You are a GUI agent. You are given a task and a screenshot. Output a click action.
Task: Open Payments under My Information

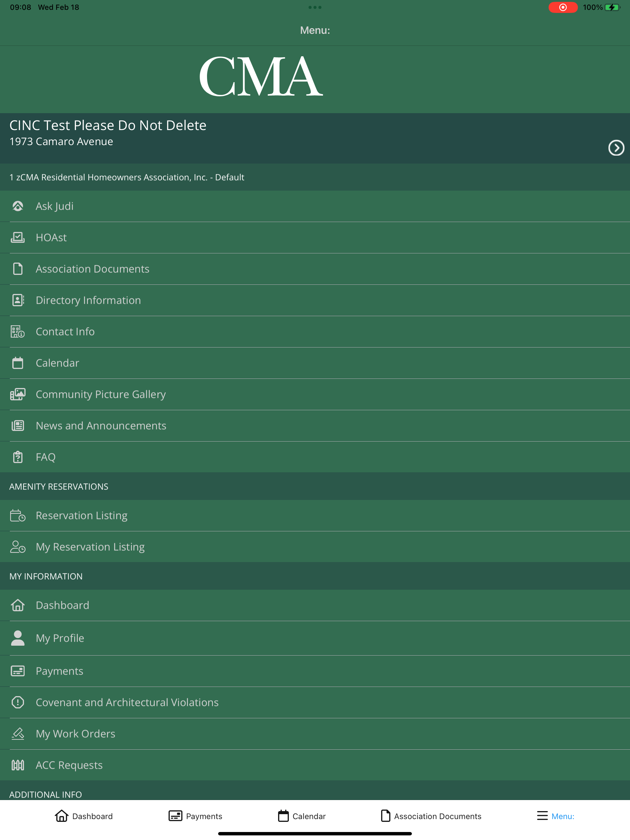tap(315, 671)
